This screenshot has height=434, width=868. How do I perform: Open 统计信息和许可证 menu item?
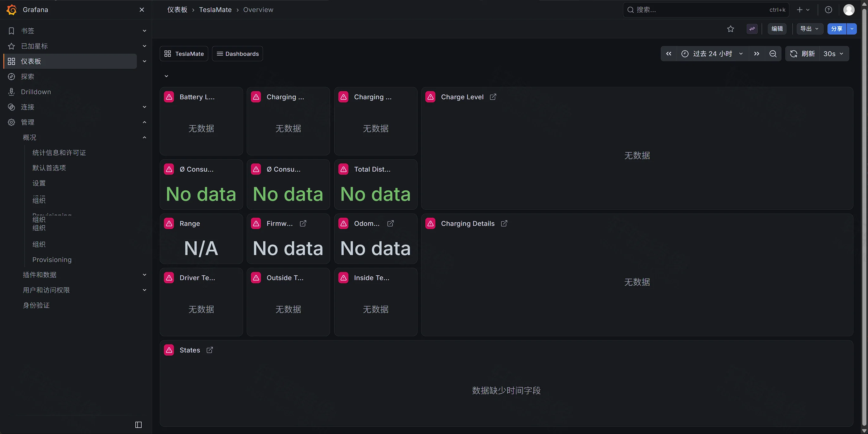click(x=59, y=153)
